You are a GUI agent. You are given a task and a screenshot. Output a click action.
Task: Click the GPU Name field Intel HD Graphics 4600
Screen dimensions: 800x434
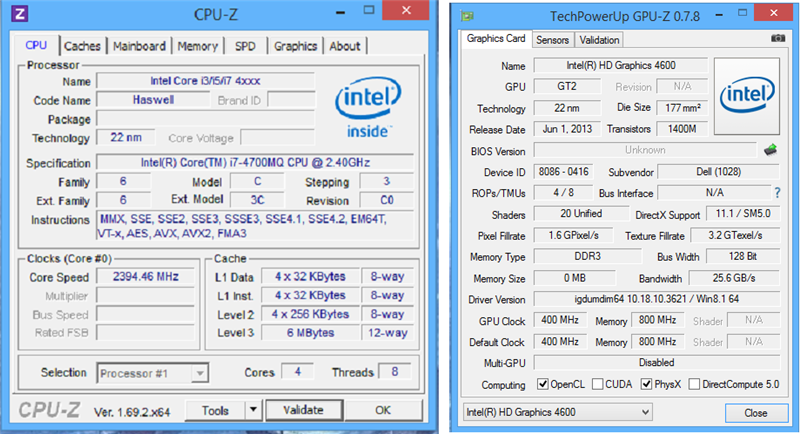tap(621, 65)
